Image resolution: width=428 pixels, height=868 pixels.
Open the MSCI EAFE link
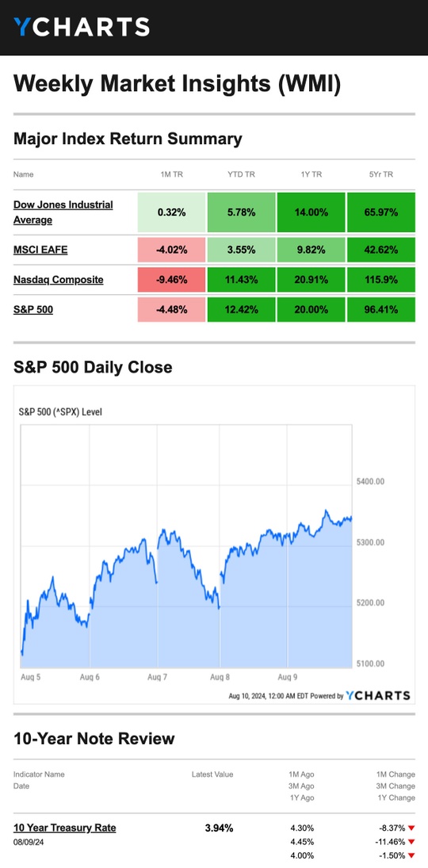[40, 250]
